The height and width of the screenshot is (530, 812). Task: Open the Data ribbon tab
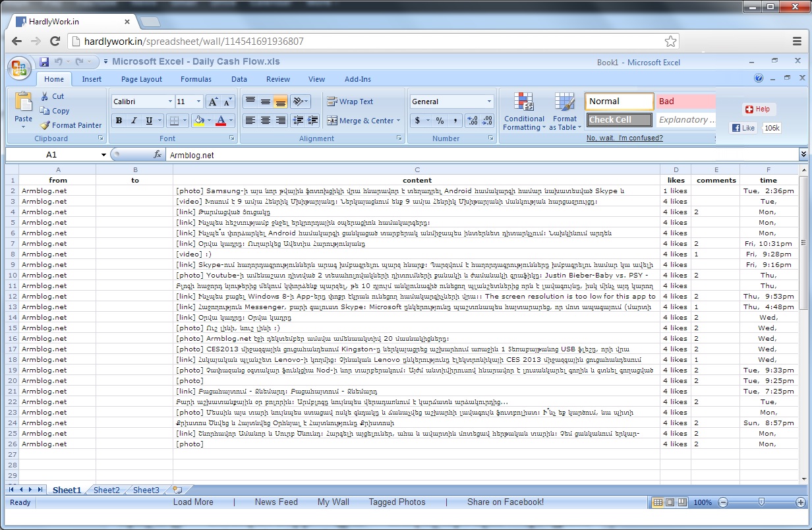(x=239, y=79)
